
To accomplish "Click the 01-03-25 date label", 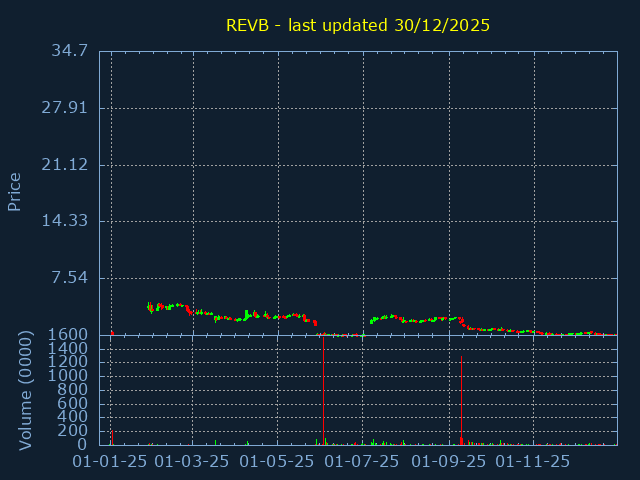I will tap(193, 462).
